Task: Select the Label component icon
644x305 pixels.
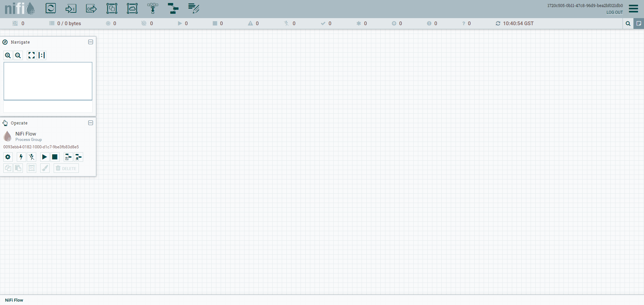Action: pos(194,8)
